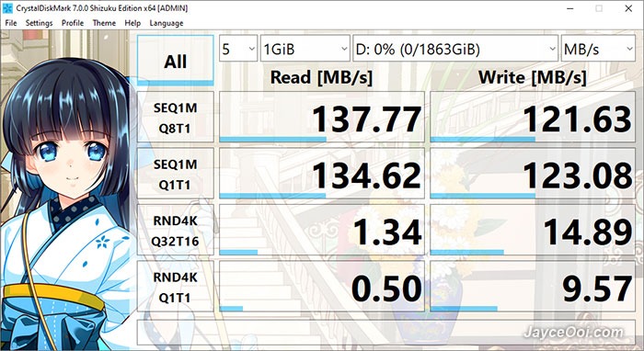Viewport: 644px width, 351px height.
Task: Open the Help menu
Action: 132,23
